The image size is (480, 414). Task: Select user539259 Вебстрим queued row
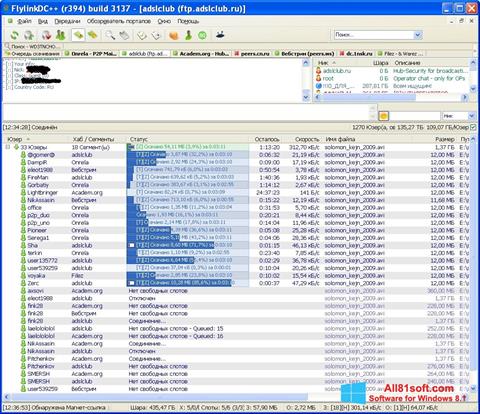click(237, 389)
